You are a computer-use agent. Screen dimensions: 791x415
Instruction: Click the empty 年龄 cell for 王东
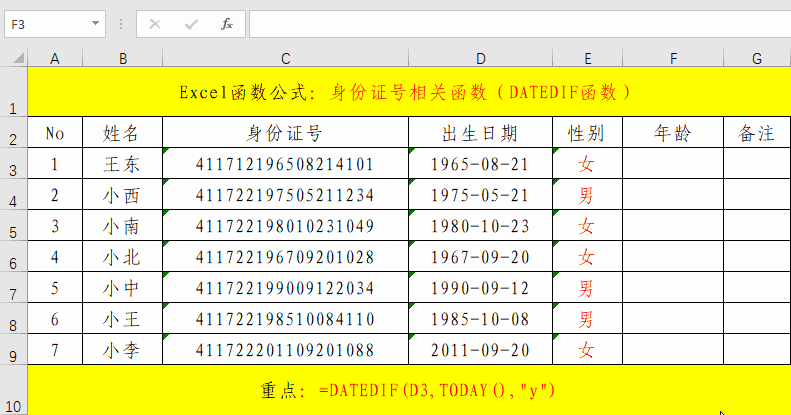tap(673, 163)
